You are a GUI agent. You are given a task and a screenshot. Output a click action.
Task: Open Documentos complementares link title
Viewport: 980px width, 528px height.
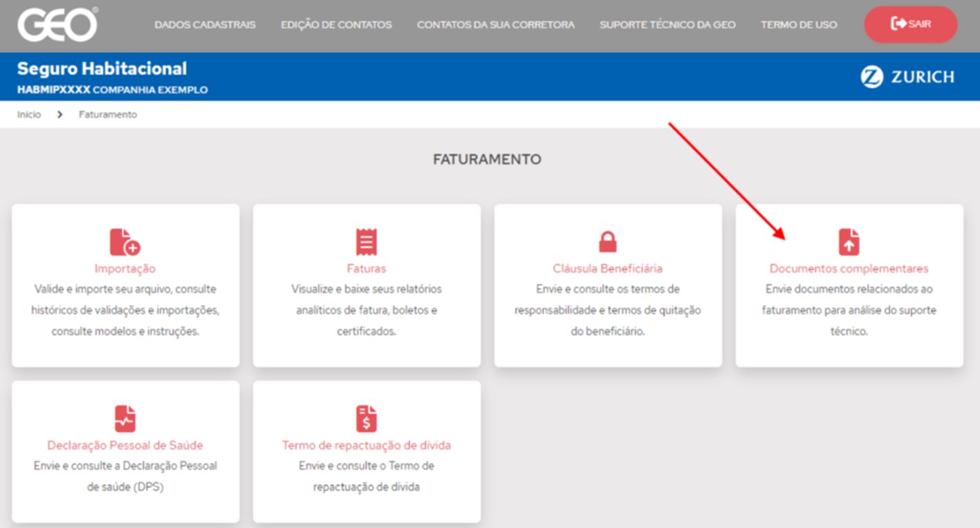(849, 269)
